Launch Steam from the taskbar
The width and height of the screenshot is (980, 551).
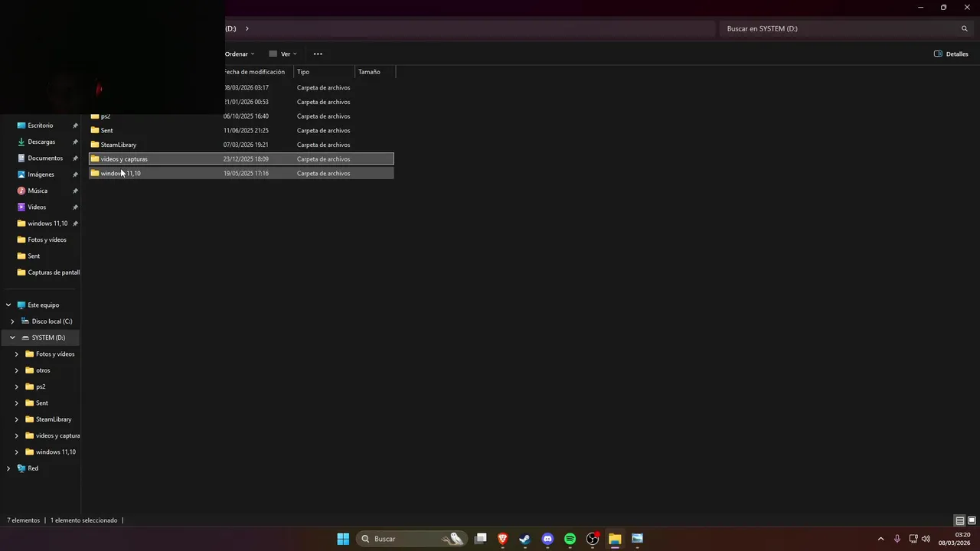pos(524,539)
